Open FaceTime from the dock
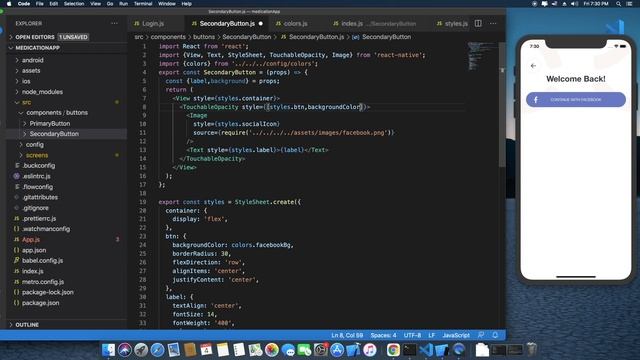 [x=304, y=350]
